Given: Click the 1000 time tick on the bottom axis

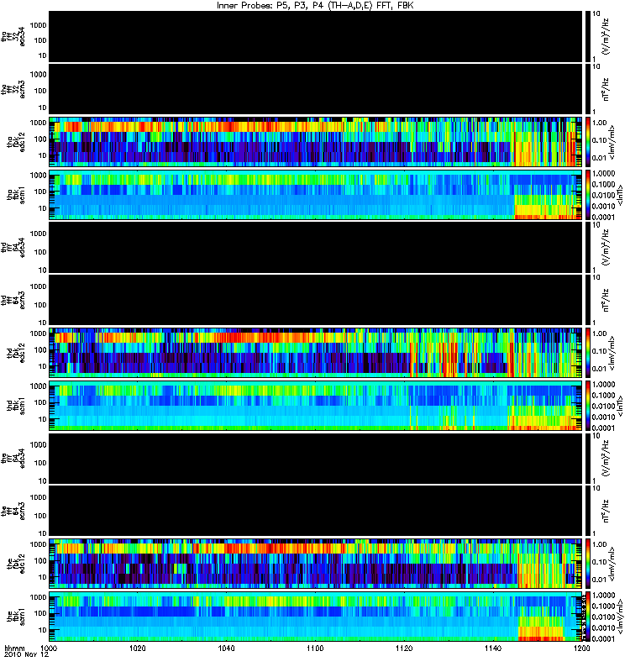Looking at the screenshot, I should tap(50, 648).
